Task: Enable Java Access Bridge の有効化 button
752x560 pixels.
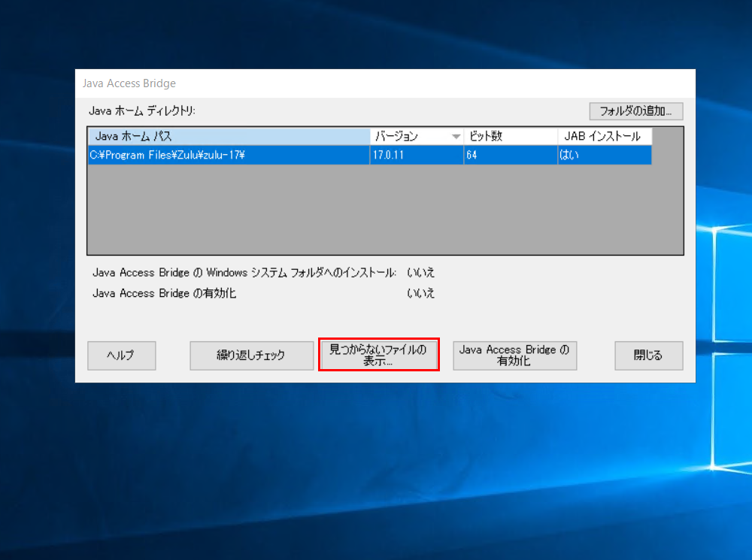Action: (x=514, y=356)
